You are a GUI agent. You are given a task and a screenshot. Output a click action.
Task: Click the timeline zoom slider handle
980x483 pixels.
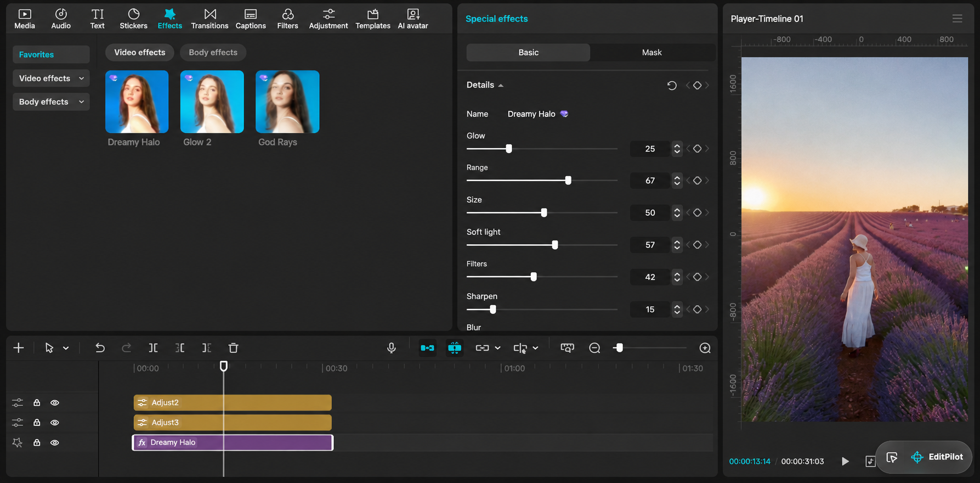619,348
